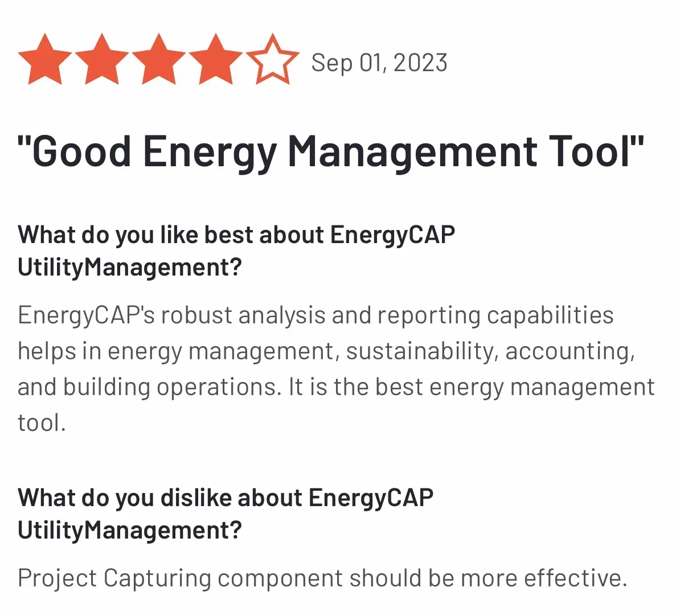Click the word "accounting" in the review
676x616 pixels.
pos(569,351)
